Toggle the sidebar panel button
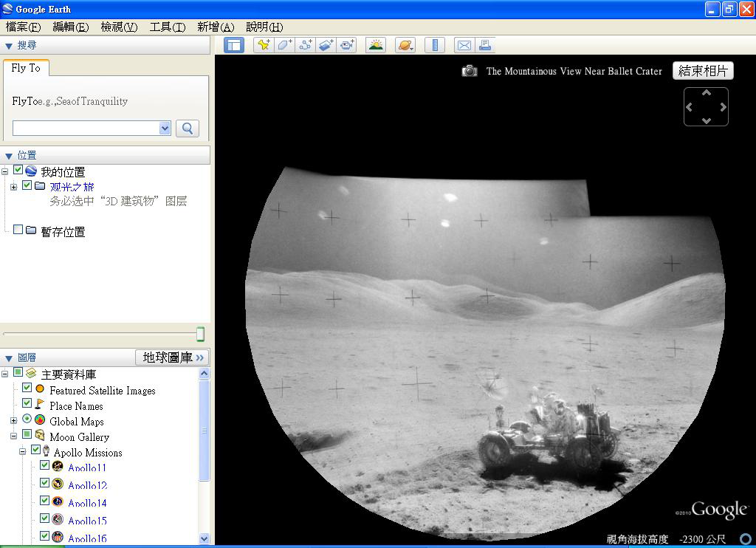 click(234, 45)
